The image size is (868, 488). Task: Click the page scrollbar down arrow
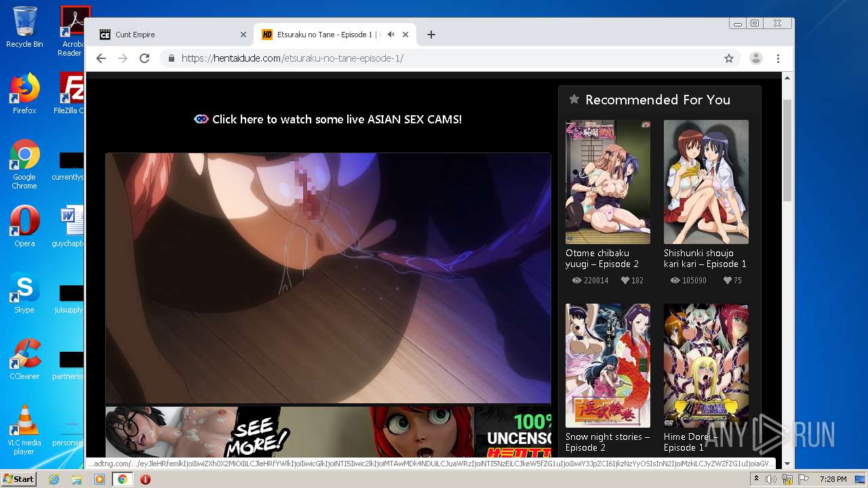click(787, 464)
